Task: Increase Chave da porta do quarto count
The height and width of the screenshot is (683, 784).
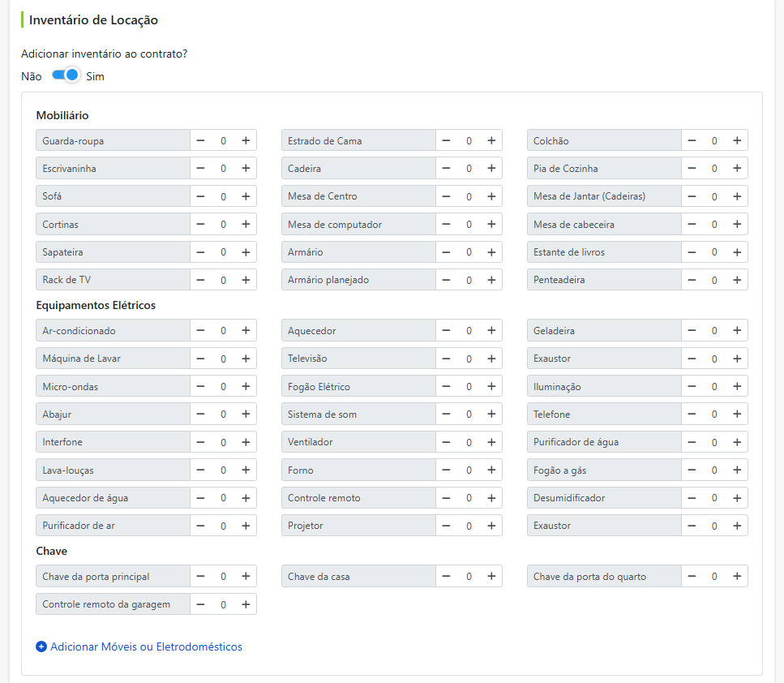Action: pos(737,576)
